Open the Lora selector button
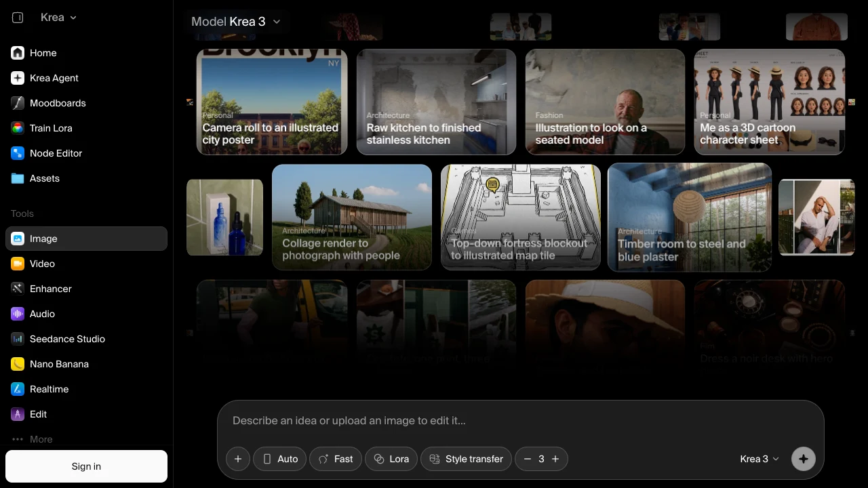 pyautogui.click(x=391, y=459)
